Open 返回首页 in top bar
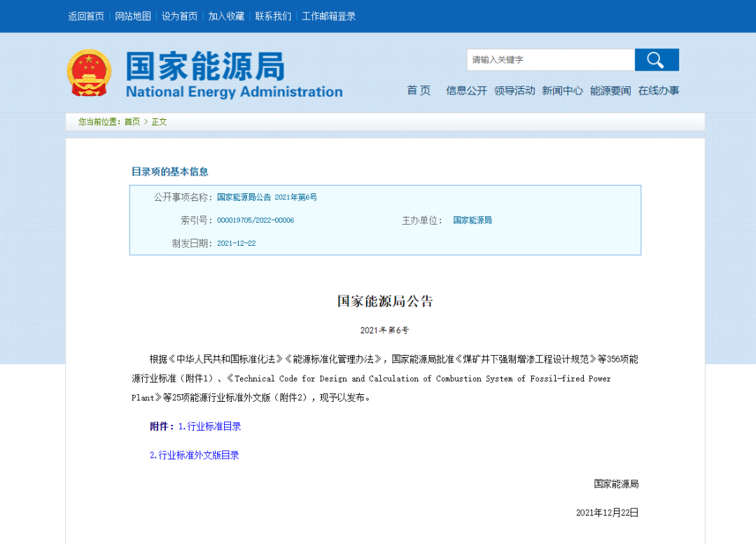This screenshot has height=544, width=756. coord(86,16)
